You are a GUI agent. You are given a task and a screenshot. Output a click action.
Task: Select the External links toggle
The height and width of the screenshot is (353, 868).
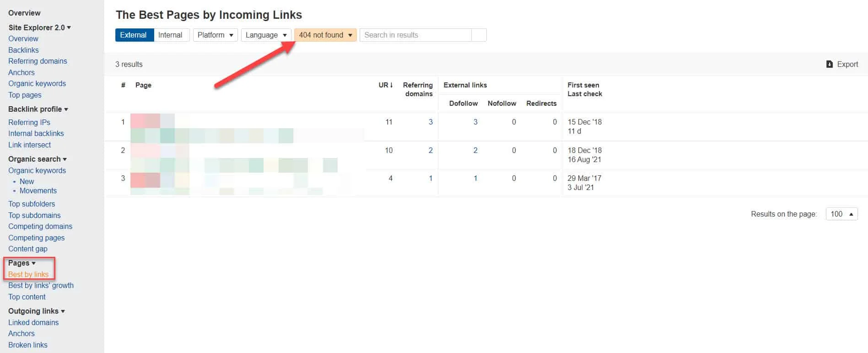[134, 35]
